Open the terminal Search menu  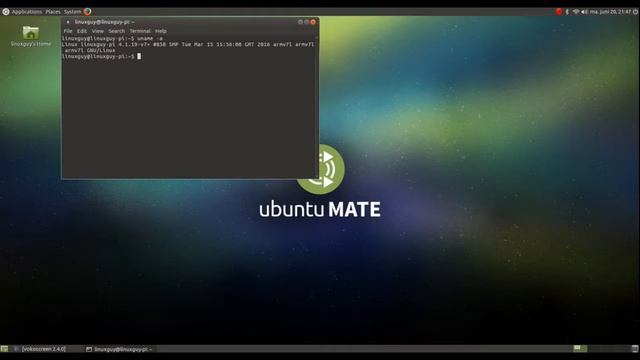click(116, 31)
